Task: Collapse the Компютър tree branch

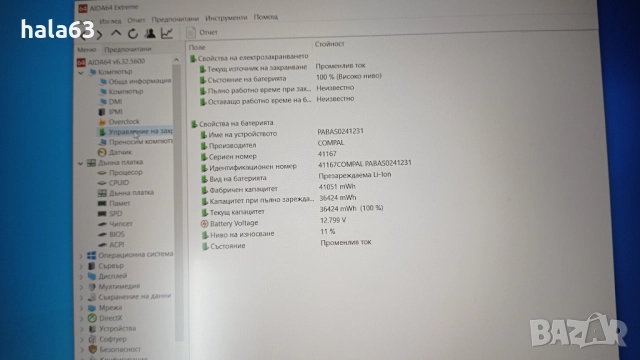Action: (81, 73)
